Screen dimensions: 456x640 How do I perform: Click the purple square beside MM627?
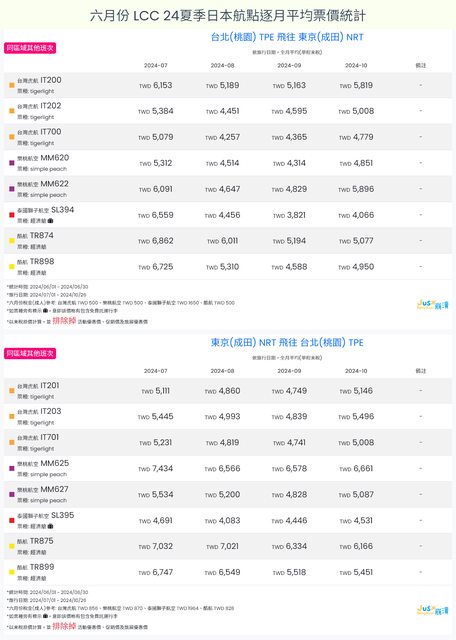[x=12, y=495]
